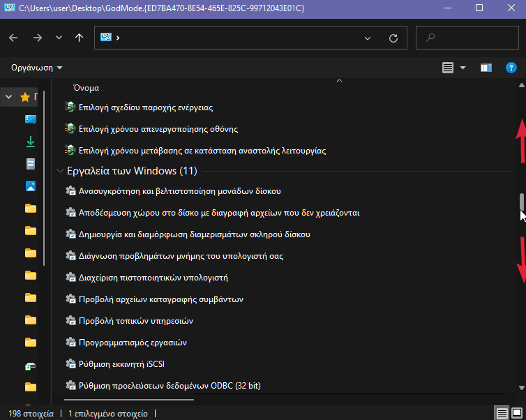Click the vertical scrollbar up arrow
Image resolution: width=526 pixels, height=420 pixels.
pyautogui.click(x=521, y=86)
